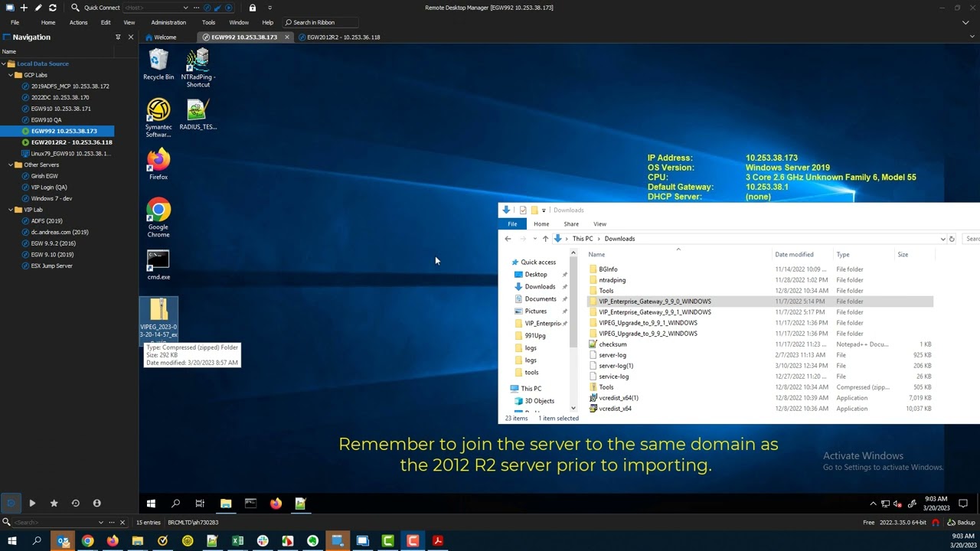Click the Recycle Bin desktop icon

click(x=158, y=64)
